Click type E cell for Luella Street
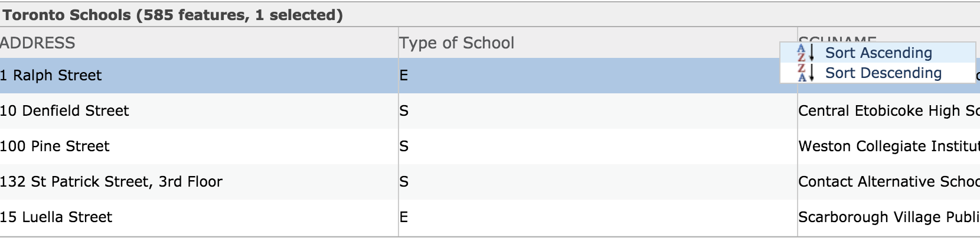Screen dimensions: 980x241 [598, 217]
